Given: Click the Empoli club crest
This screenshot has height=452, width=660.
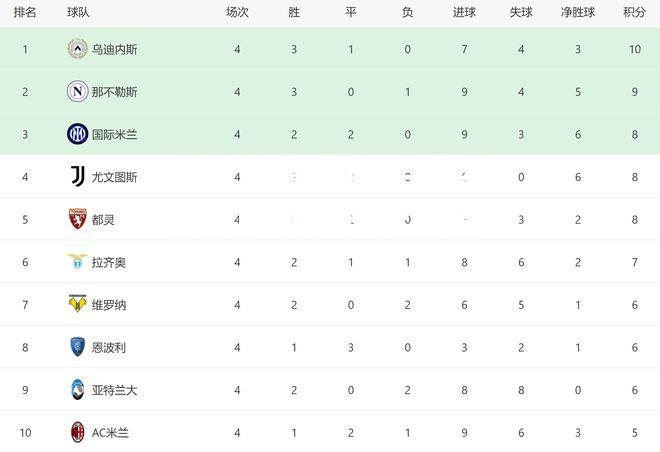Looking at the screenshot, I should [x=77, y=347].
